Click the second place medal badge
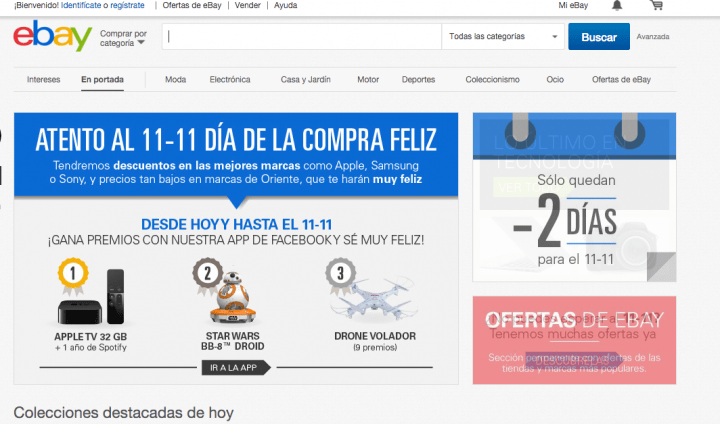Viewport: 720px width, 424px height. tap(207, 275)
